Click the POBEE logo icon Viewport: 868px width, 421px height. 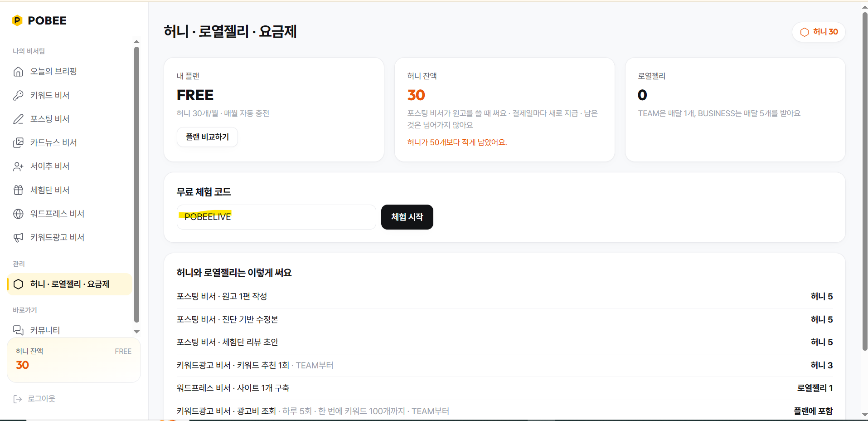coord(17,20)
